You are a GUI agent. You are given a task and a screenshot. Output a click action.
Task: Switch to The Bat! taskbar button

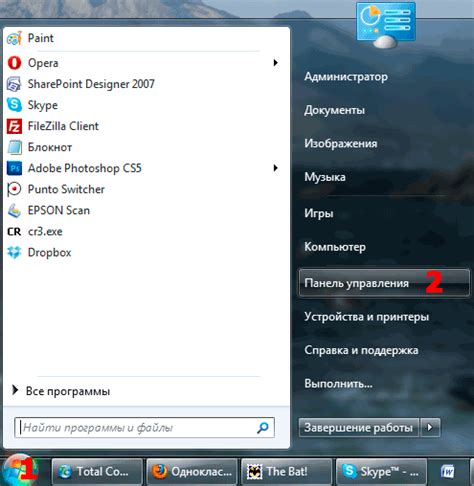(x=286, y=471)
